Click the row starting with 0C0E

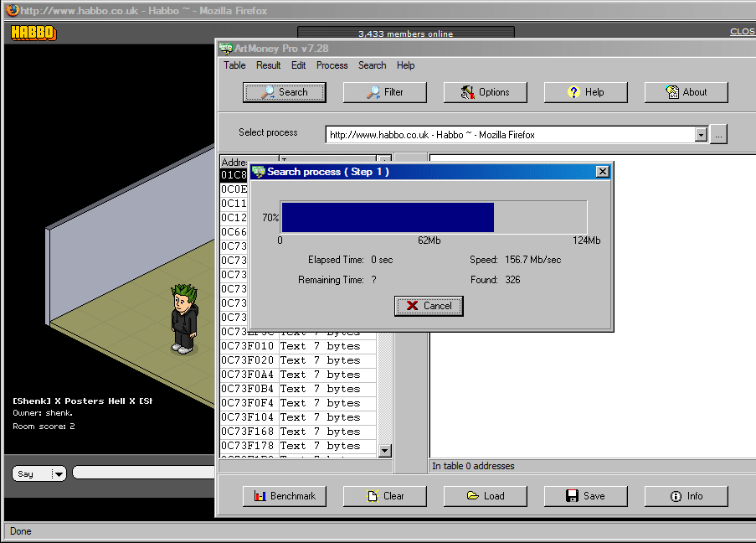(x=234, y=189)
